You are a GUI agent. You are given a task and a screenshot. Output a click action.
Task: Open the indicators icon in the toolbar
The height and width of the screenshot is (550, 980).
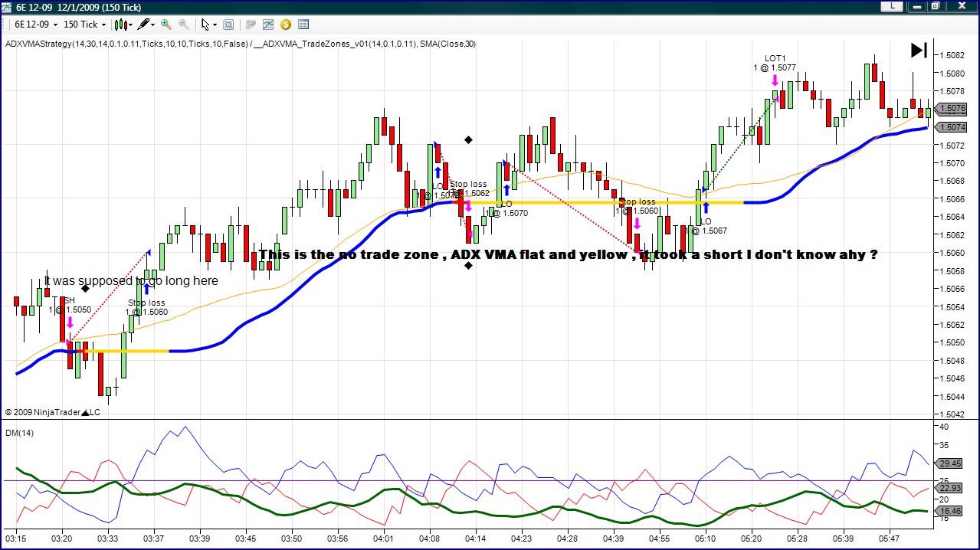268,25
